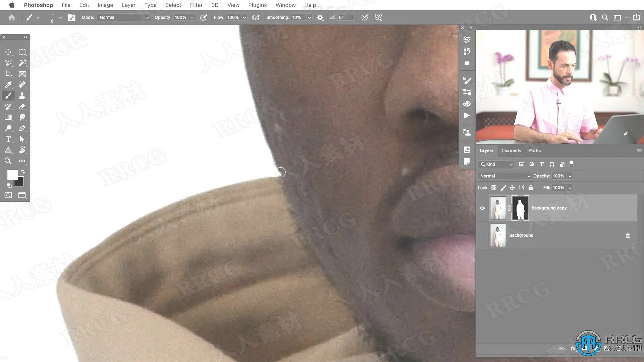
Task: Select the Pen tool
Action: [22, 128]
